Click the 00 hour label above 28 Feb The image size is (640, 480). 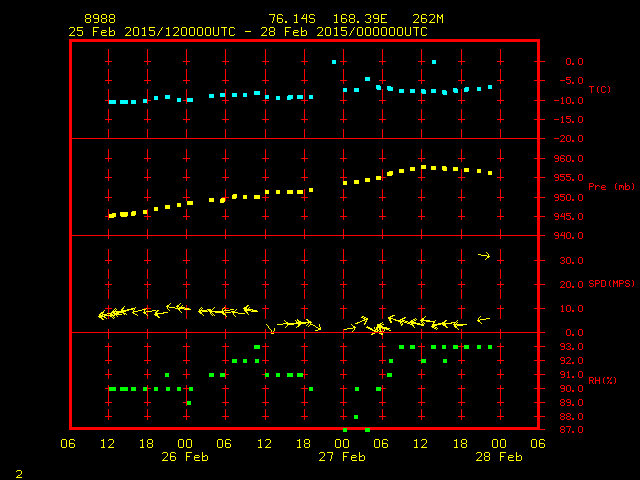coord(499,444)
